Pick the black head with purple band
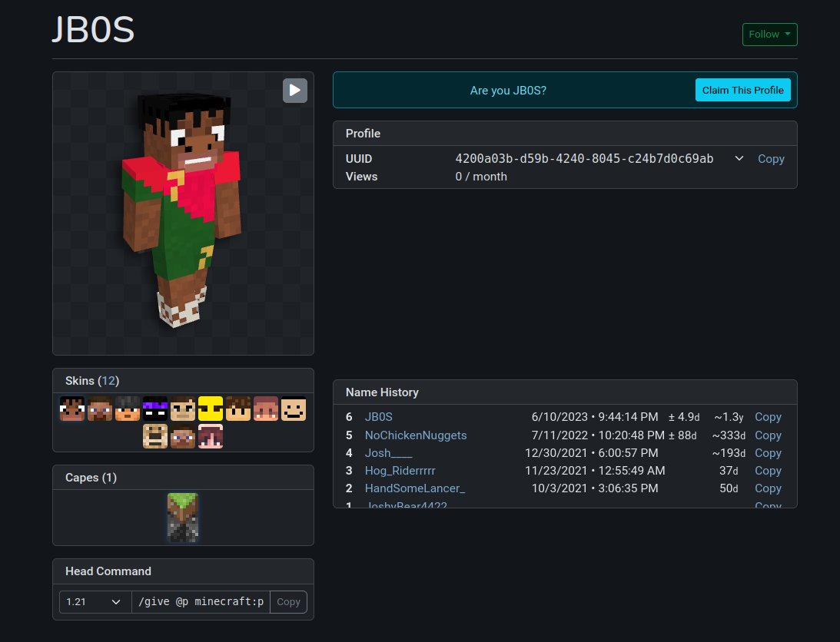840x642 pixels. click(x=155, y=409)
